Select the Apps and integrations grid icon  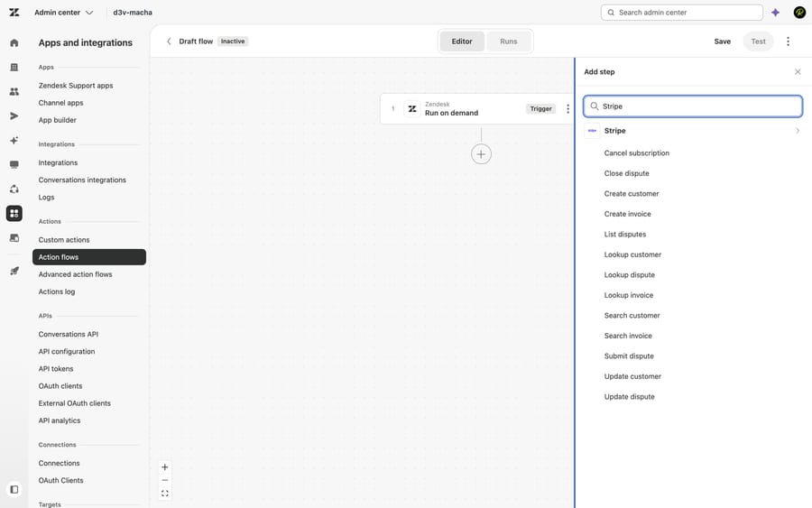14,213
